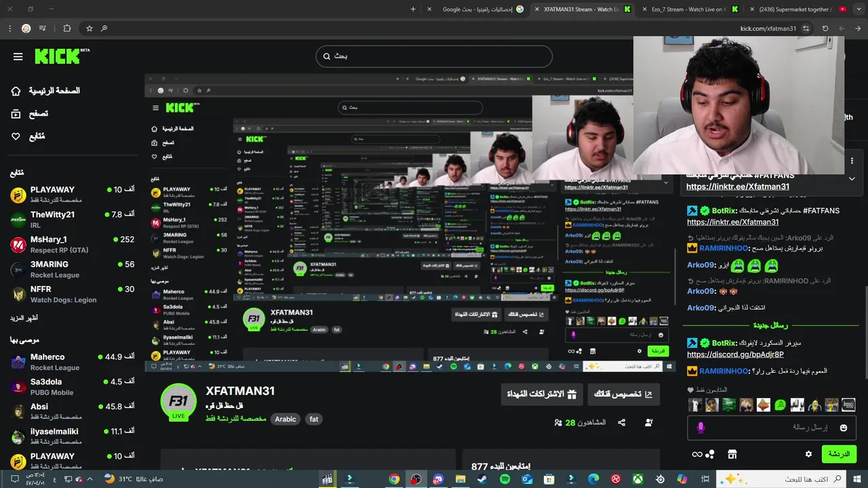
Task: Open Spotify from taskbar
Action: coord(505,479)
